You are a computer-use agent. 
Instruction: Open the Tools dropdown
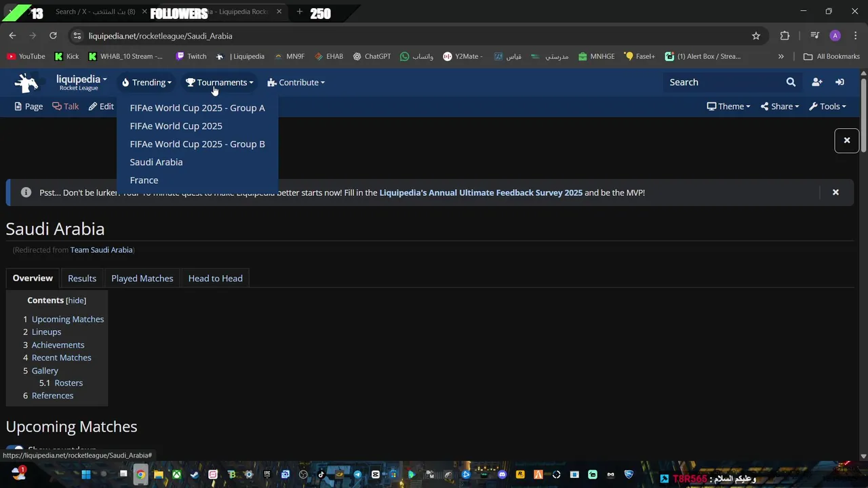827,106
